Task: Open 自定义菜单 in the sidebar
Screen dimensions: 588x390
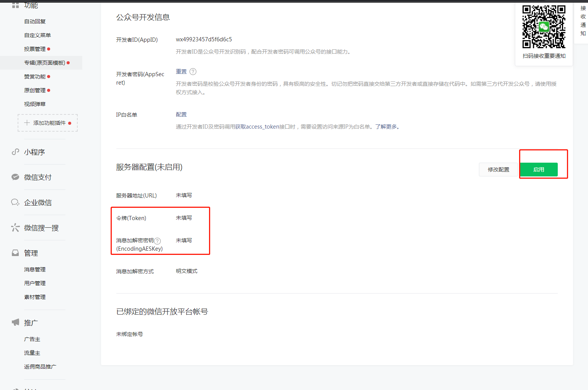Action: pos(38,35)
